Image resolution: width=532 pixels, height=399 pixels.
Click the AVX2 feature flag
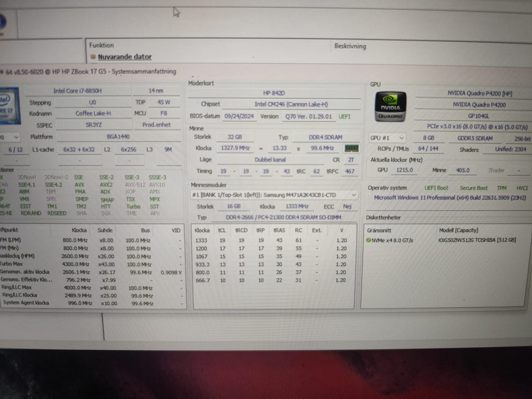pyautogui.click(x=106, y=185)
